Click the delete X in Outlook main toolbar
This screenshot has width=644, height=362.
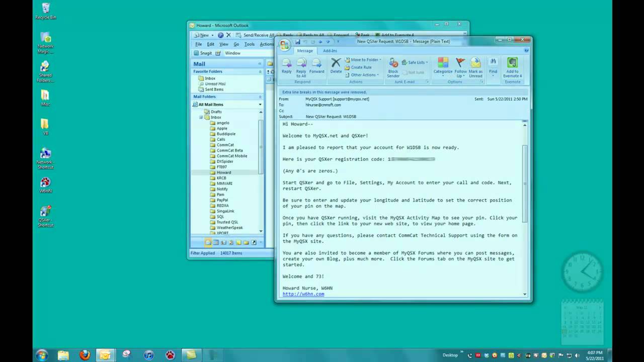228,35
